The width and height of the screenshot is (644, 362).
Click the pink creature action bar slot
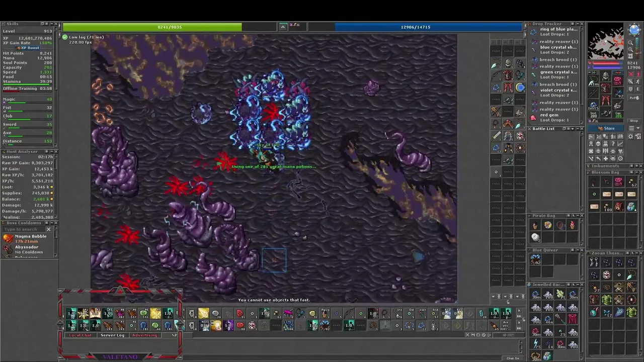288,313
